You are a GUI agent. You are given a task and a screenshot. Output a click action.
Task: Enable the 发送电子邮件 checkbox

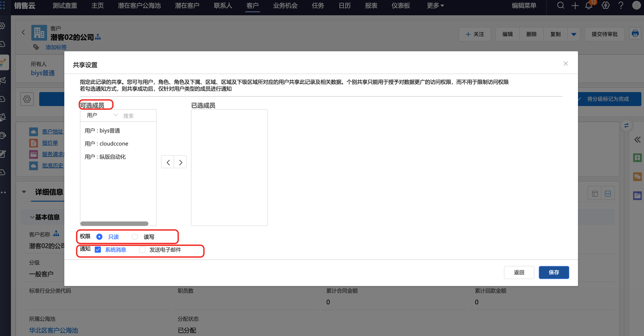142,250
